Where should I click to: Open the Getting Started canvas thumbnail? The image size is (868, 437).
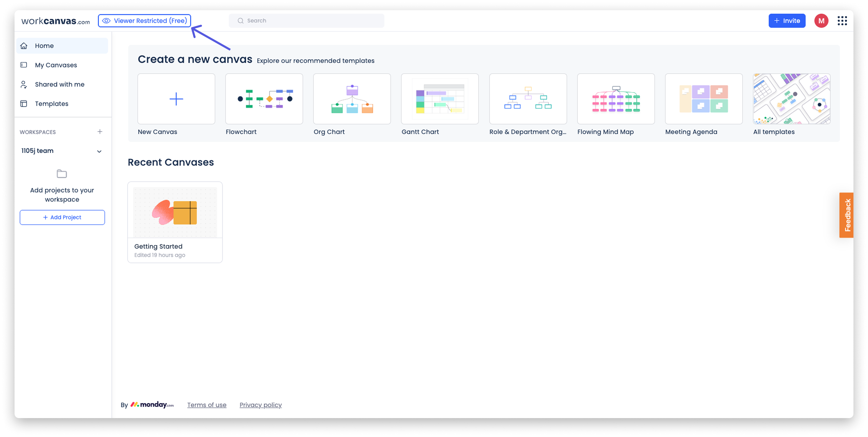point(175,212)
